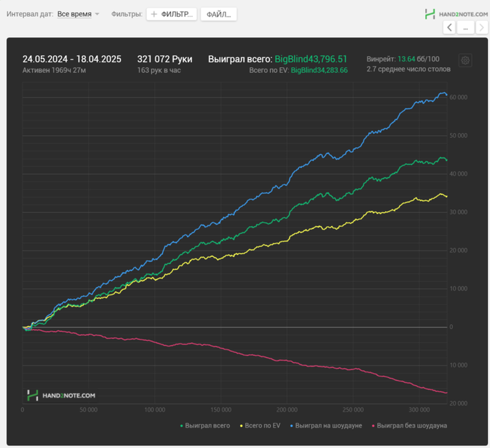Click '2.7 среднее число столов' text
The width and height of the screenshot is (490, 448).
pos(408,69)
